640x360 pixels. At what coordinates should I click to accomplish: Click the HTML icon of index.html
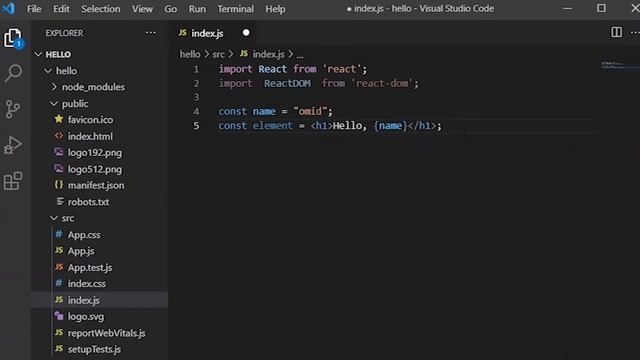(59, 136)
